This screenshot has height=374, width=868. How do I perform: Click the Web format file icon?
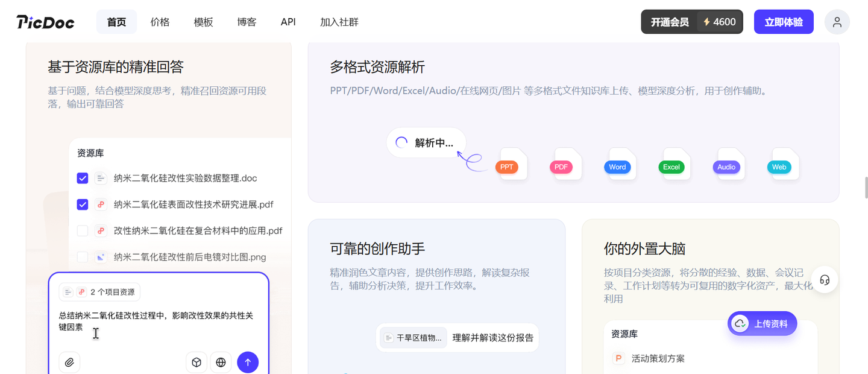click(x=783, y=164)
